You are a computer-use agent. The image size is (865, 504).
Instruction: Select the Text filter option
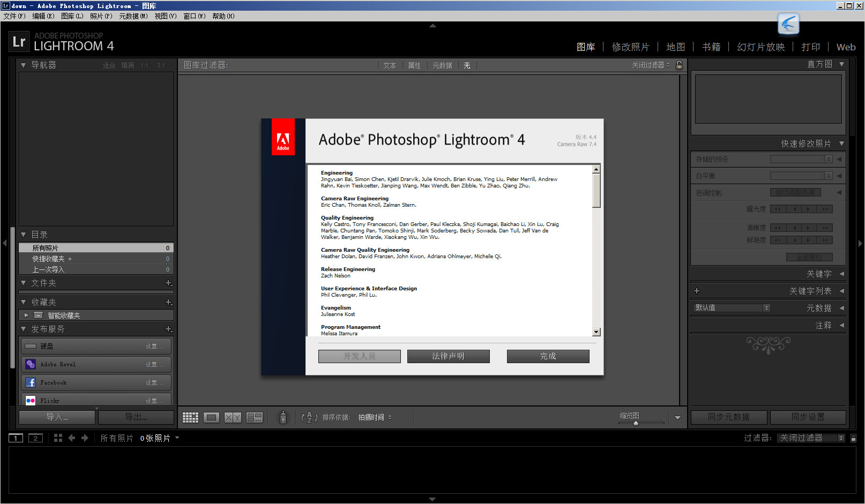pos(390,65)
